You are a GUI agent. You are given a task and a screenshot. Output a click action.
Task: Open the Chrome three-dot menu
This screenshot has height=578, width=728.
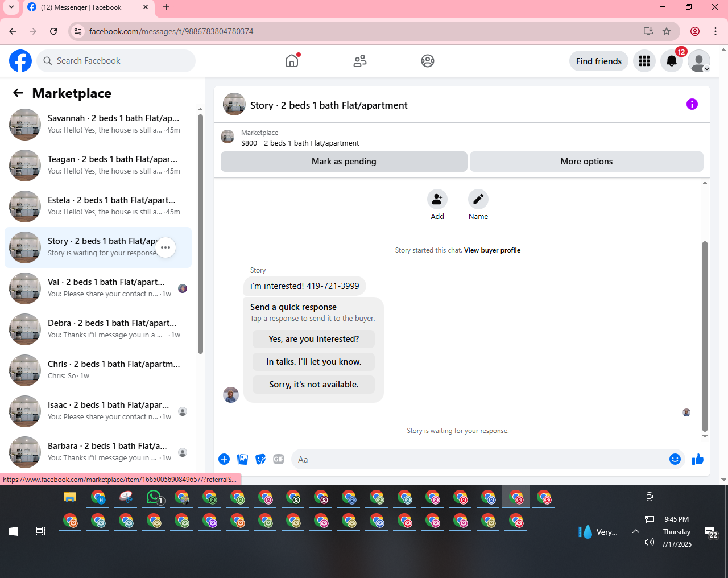point(715,31)
